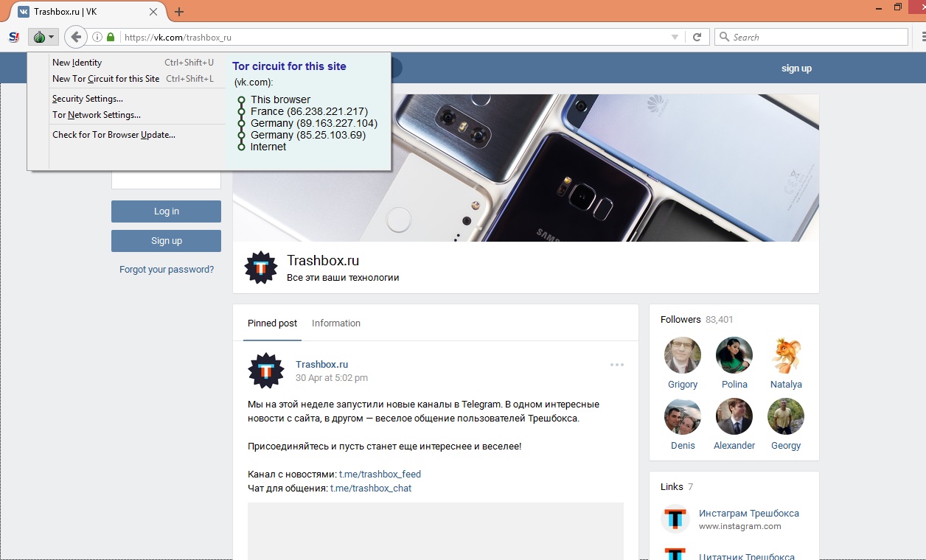Click the "Tor circuit for this site" heading
Screen dimensions: 926x560
289,66
